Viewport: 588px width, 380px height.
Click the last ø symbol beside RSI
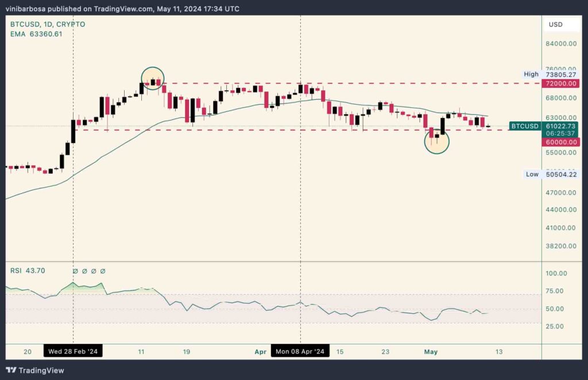[x=103, y=271]
